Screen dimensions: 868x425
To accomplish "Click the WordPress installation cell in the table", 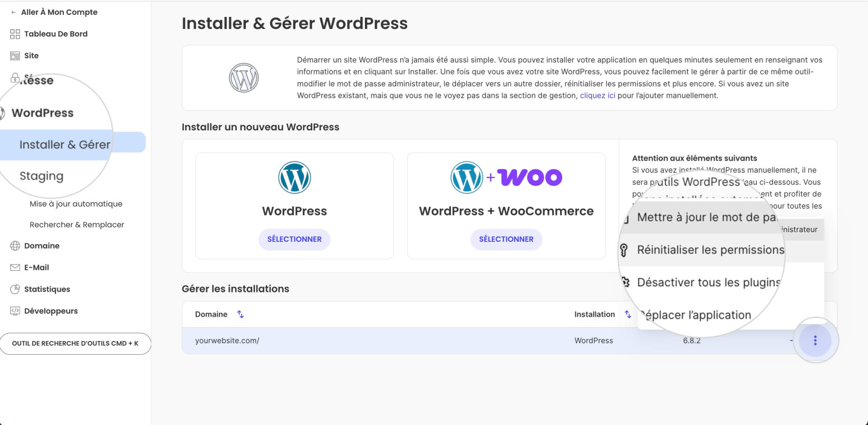I will click(x=594, y=341).
